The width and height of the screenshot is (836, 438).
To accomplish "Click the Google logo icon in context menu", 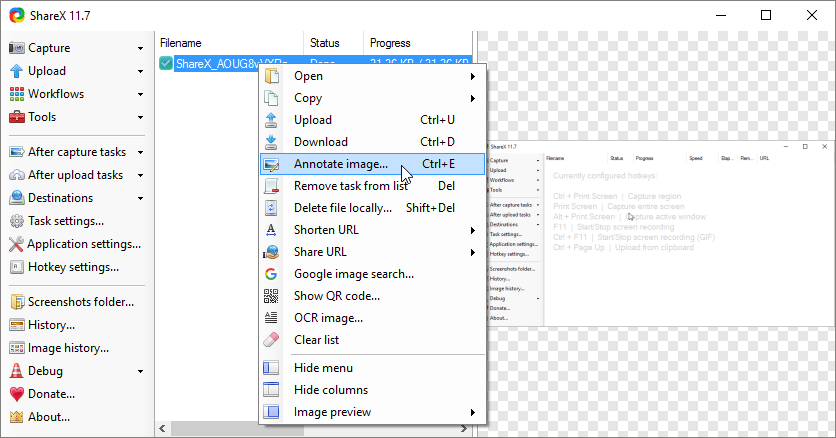I will (x=271, y=274).
